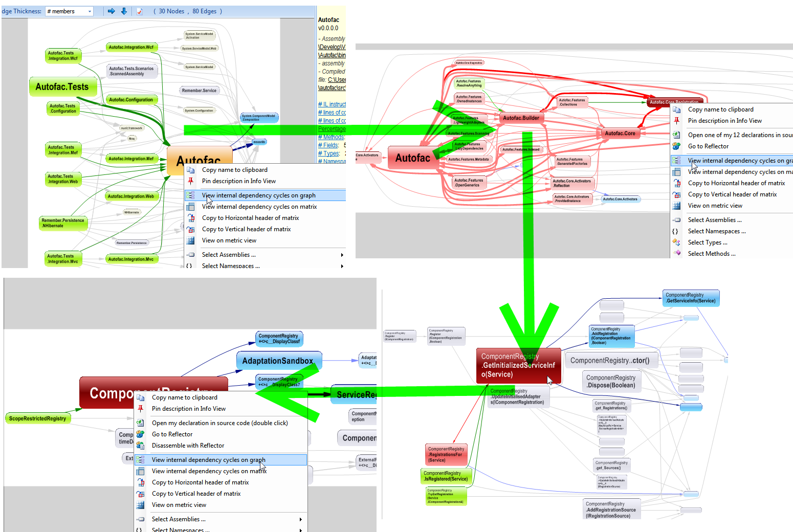Viewport: 793px width, 532px height.
Task: Open the '# Types' link in Info panel
Action: pos(328,153)
